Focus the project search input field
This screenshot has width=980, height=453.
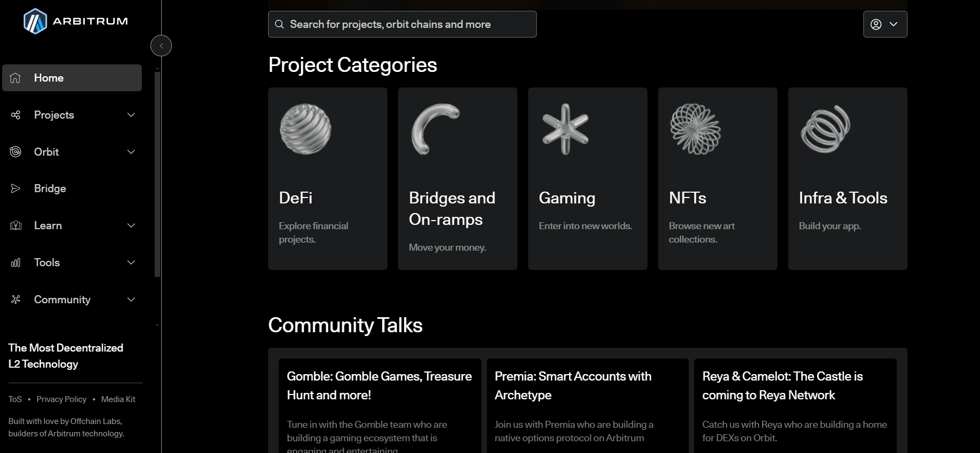(x=408, y=24)
